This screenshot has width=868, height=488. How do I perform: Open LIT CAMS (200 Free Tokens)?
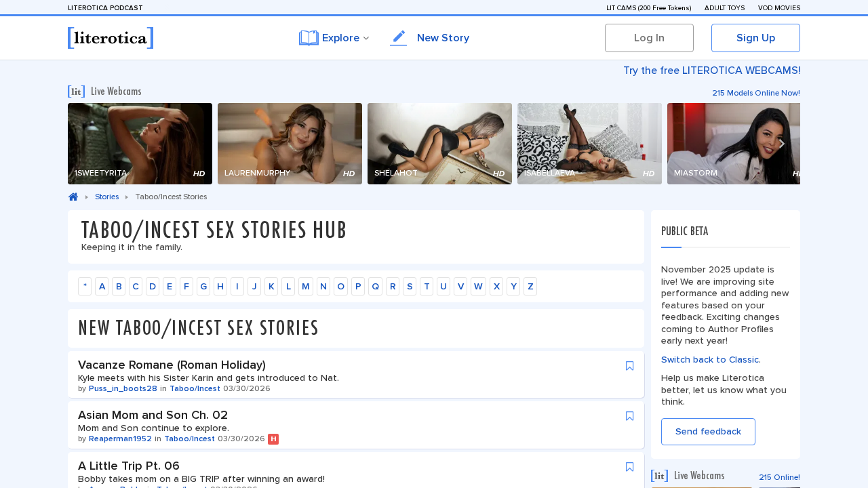point(648,8)
